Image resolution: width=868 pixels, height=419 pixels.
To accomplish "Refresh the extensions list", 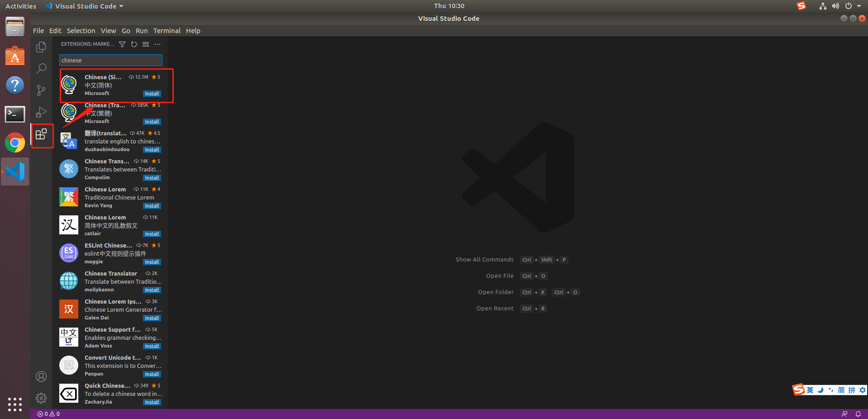I will [x=134, y=44].
